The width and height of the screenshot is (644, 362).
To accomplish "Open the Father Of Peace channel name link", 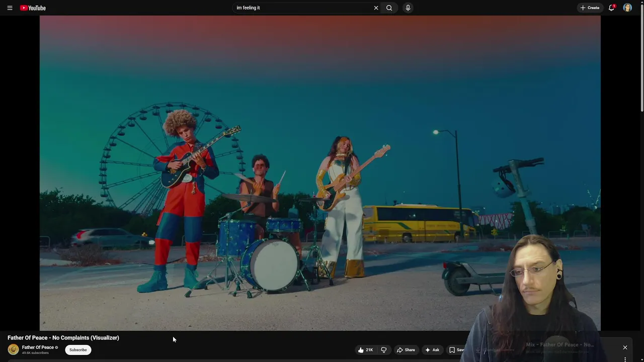I will pyautogui.click(x=38, y=347).
